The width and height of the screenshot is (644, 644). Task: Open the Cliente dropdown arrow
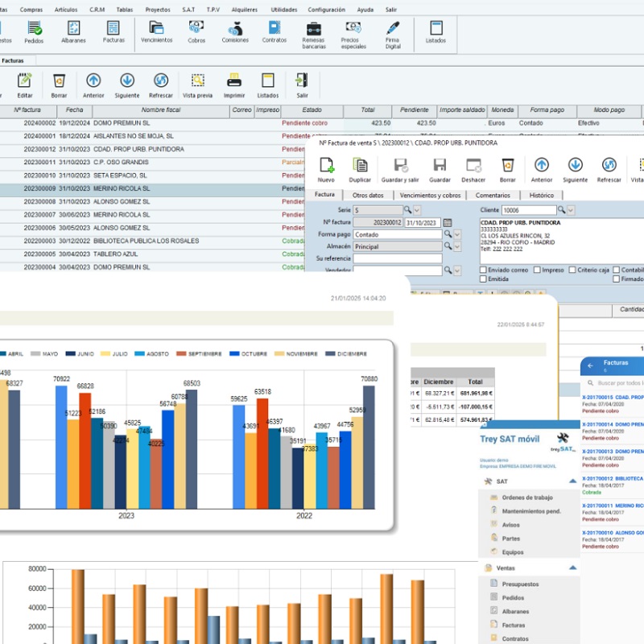tap(571, 210)
